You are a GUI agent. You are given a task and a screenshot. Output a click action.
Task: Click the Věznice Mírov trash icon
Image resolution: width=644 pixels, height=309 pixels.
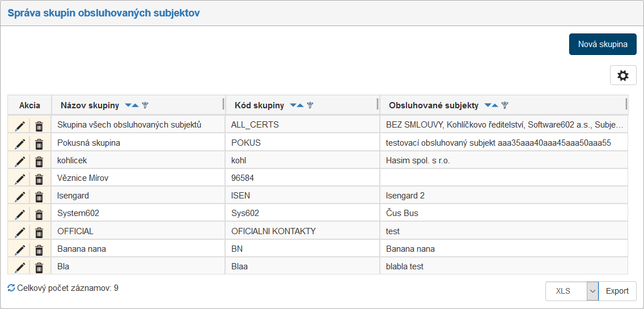pyautogui.click(x=39, y=179)
